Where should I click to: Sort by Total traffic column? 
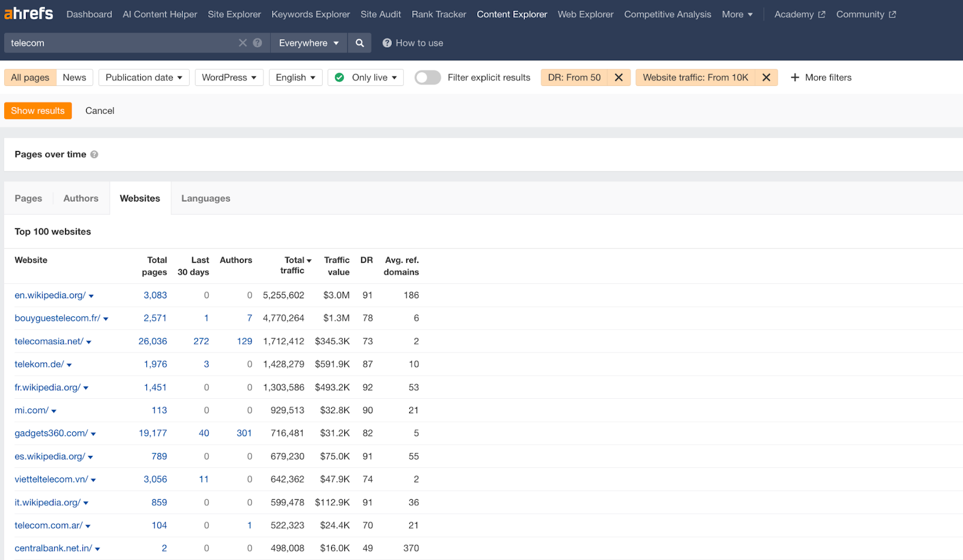point(295,265)
